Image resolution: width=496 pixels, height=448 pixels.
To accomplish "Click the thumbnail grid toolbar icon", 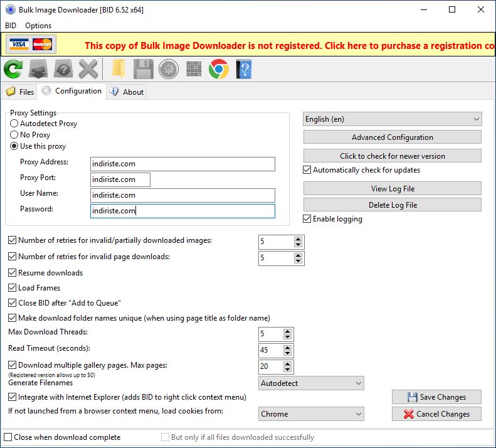I will click(x=194, y=69).
